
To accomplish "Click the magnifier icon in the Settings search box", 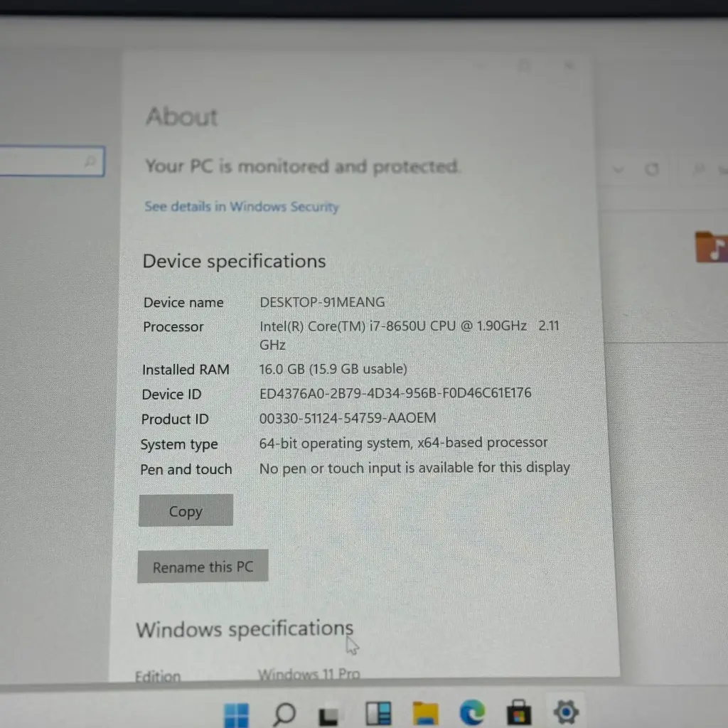I will [x=90, y=161].
